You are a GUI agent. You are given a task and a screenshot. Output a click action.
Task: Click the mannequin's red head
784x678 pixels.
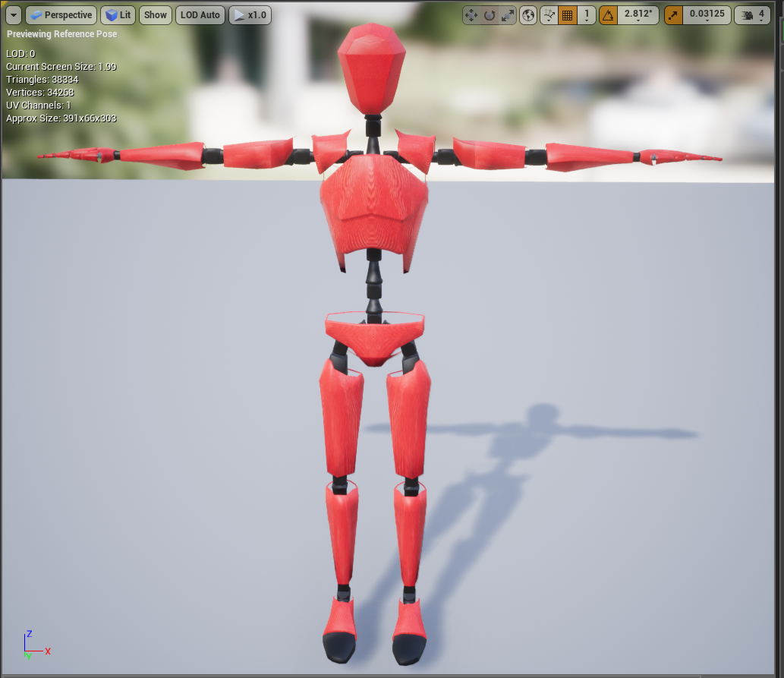pos(371,68)
